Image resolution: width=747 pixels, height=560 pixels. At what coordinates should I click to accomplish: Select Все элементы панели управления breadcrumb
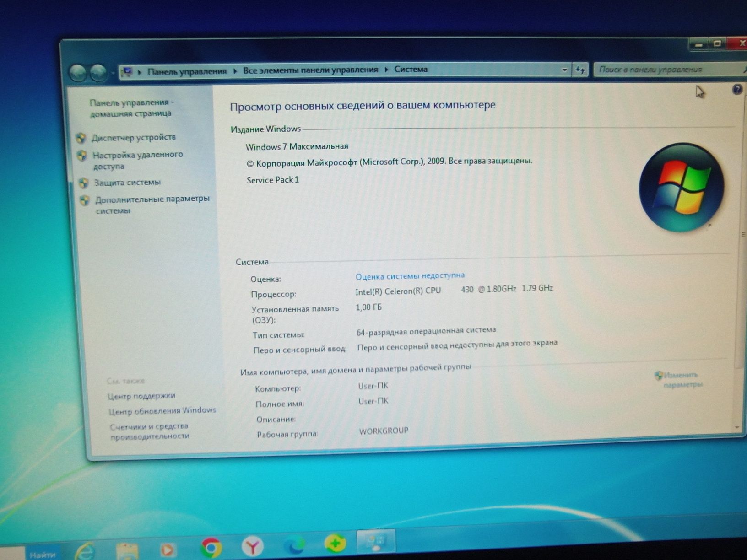[x=310, y=70]
